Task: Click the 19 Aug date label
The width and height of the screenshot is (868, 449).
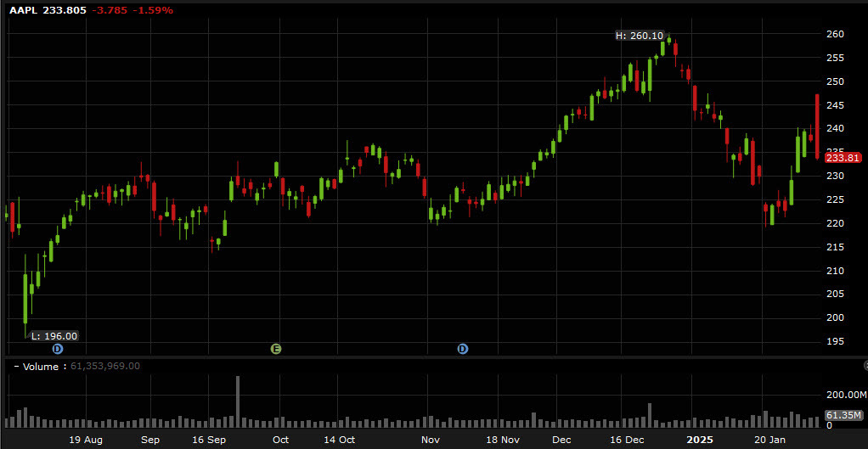Action: click(x=86, y=441)
